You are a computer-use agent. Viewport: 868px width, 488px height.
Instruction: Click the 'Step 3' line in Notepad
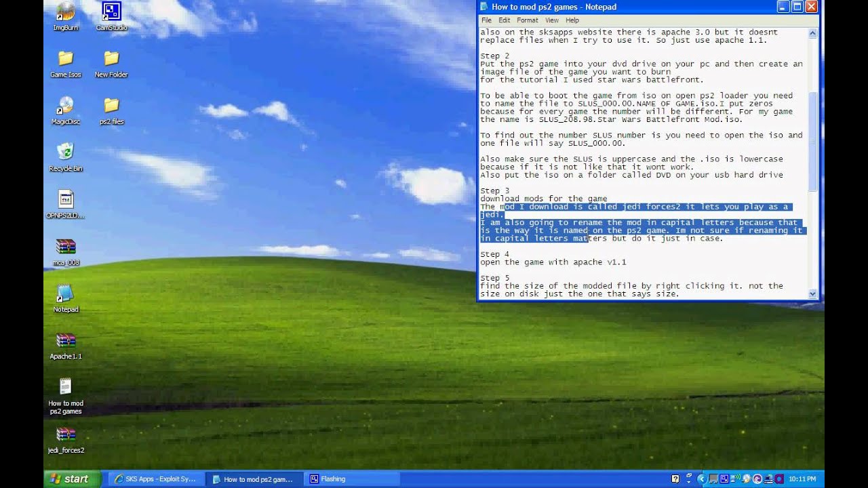click(x=494, y=191)
